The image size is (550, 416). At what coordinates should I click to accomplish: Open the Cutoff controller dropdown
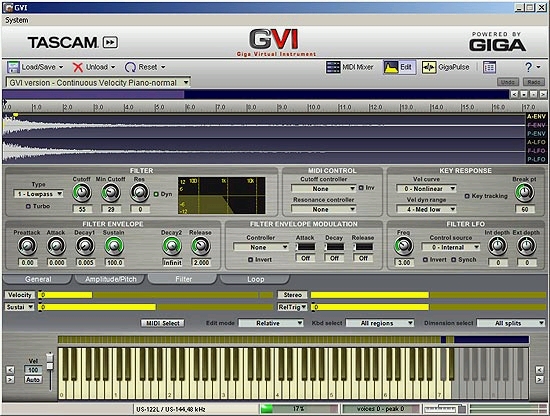324,189
